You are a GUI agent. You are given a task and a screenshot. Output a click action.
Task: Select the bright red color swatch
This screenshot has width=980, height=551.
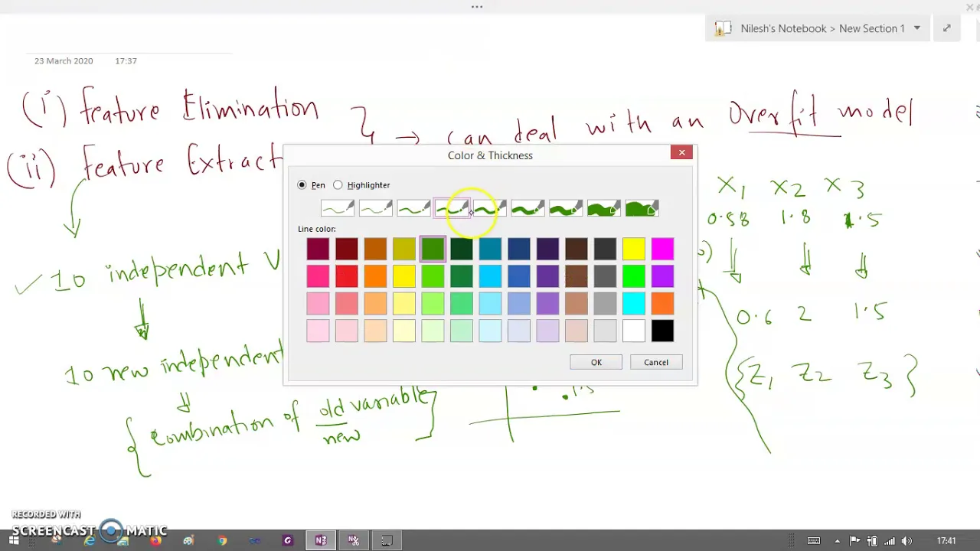click(346, 276)
